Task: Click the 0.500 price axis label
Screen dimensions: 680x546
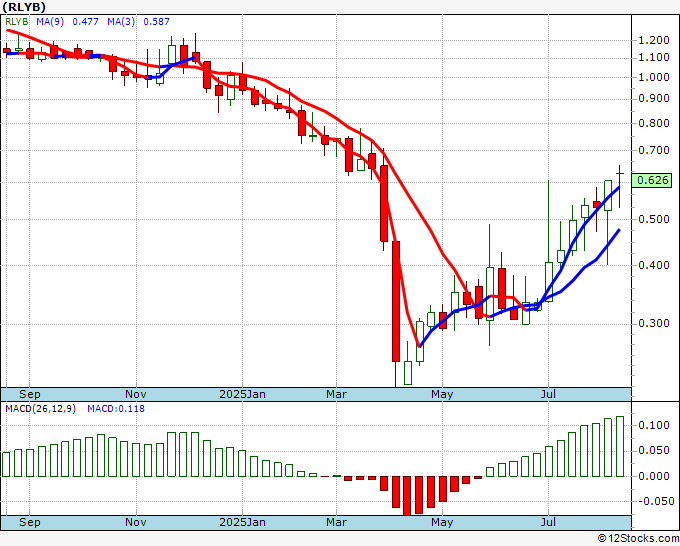Action: (x=654, y=219)
